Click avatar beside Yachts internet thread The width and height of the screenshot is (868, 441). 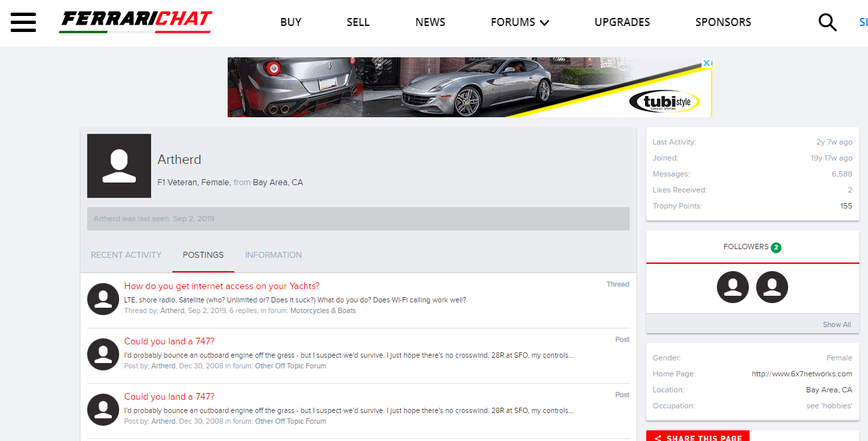tap(103, 299)
